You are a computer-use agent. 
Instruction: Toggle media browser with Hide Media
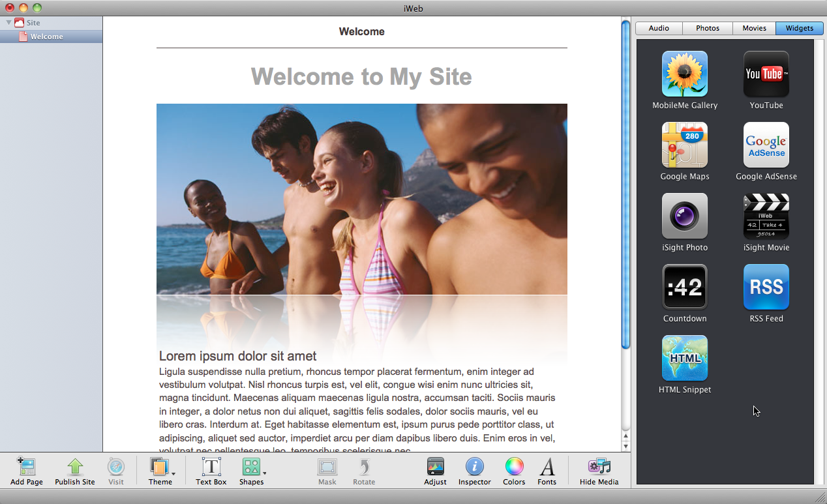(x=599, y=471)
